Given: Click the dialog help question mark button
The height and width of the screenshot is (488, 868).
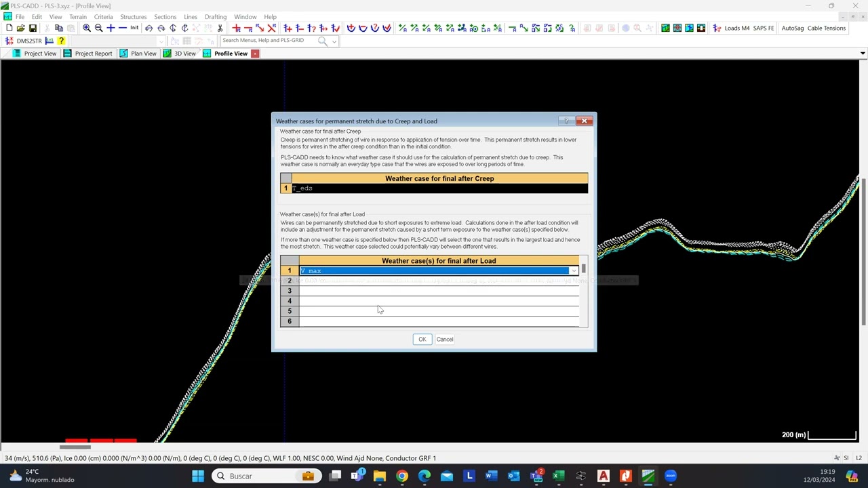Looking at the screenshot, I should coord(566,121).
